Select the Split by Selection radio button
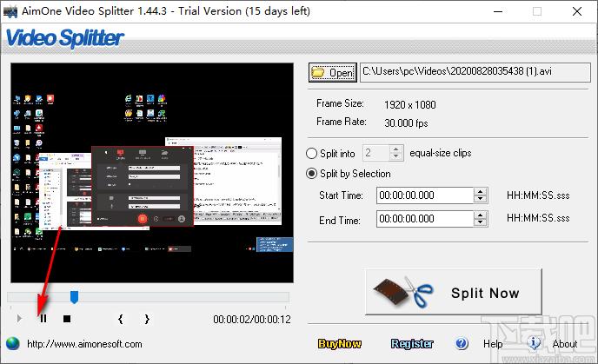The width and height of the screenshot is (598, 364). 311,174
